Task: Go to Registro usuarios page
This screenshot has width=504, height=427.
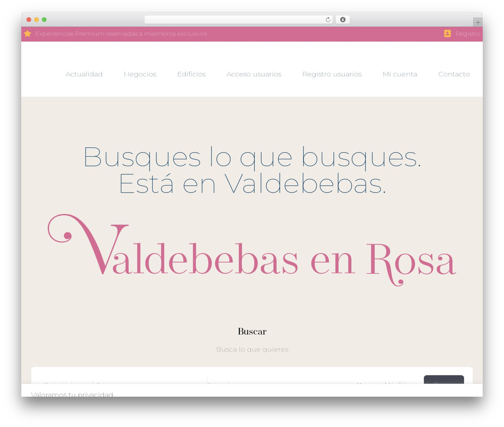Action: 332,74
